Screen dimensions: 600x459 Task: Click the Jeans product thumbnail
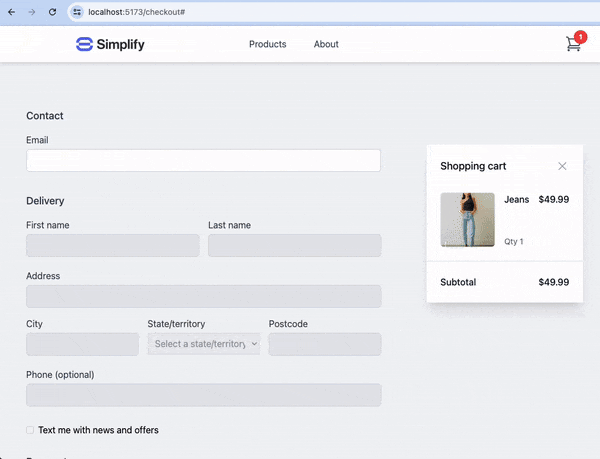[x=467, y=220]
